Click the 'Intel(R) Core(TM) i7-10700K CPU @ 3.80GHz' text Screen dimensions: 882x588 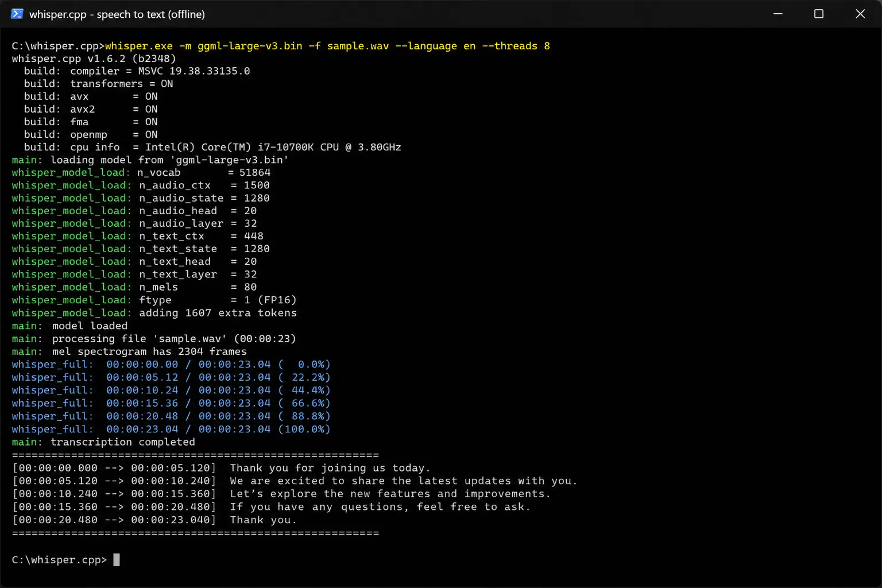click(273, 147)
